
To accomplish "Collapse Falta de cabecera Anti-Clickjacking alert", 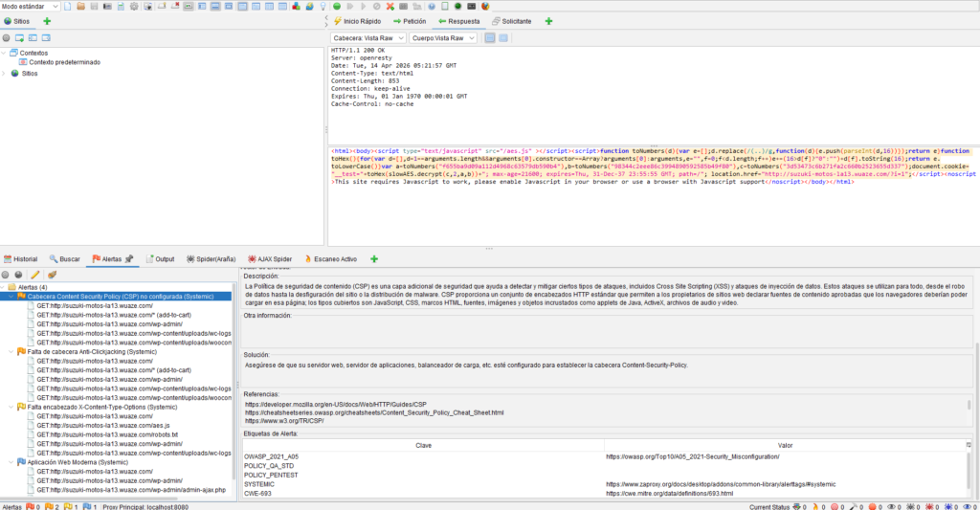I will (x=11, y=352).
